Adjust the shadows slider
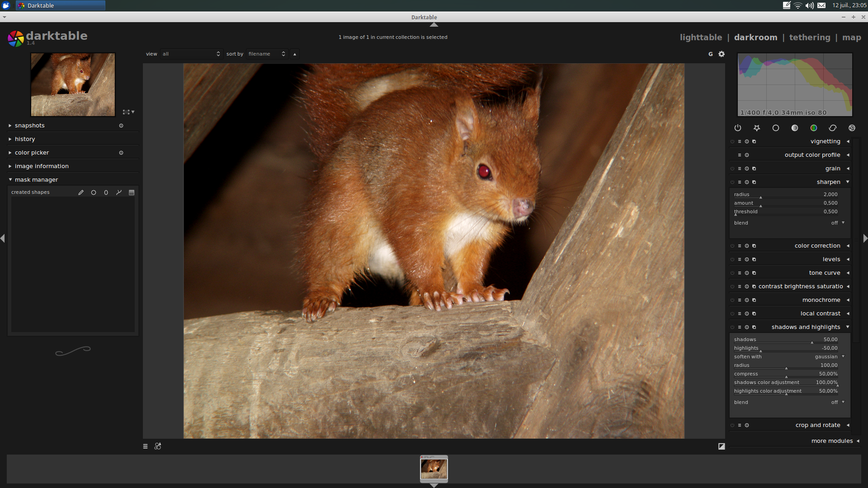This screenshot has height=488, width=868. [x=786, y=340]
